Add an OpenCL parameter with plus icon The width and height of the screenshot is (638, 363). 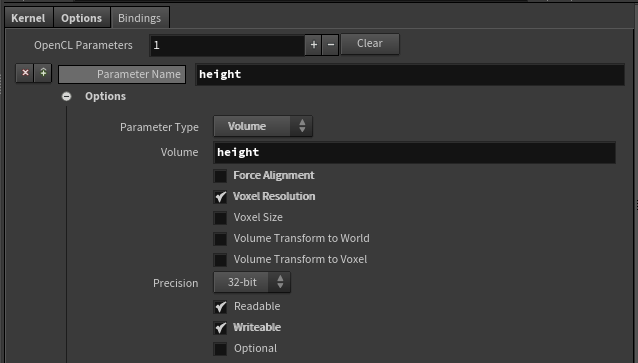(313, 45)
